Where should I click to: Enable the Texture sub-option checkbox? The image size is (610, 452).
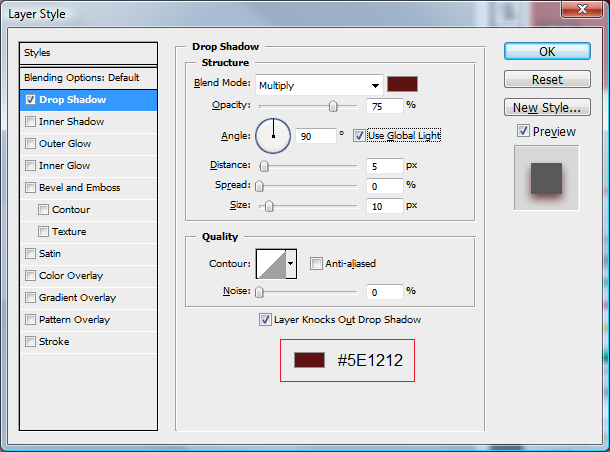(x=43, y=232)
